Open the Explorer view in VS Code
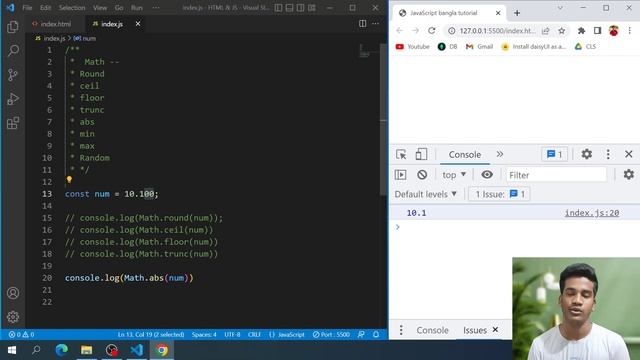640x360 pixels. click(x=13, y=27)
